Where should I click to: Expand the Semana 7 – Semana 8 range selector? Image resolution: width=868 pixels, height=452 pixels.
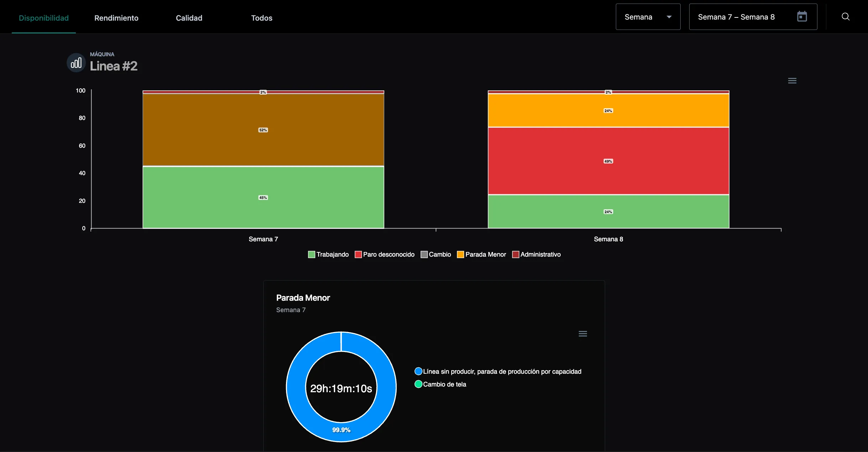coord(736,16)
